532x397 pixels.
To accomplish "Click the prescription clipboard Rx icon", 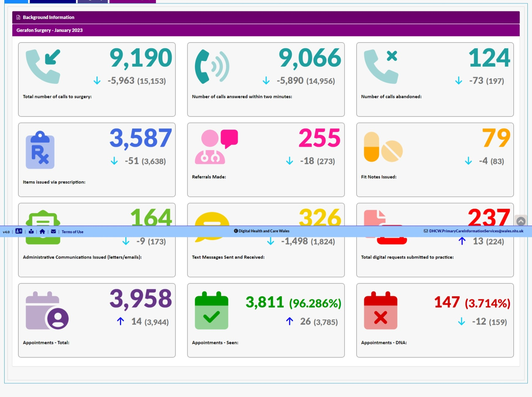I will (40, 150).
